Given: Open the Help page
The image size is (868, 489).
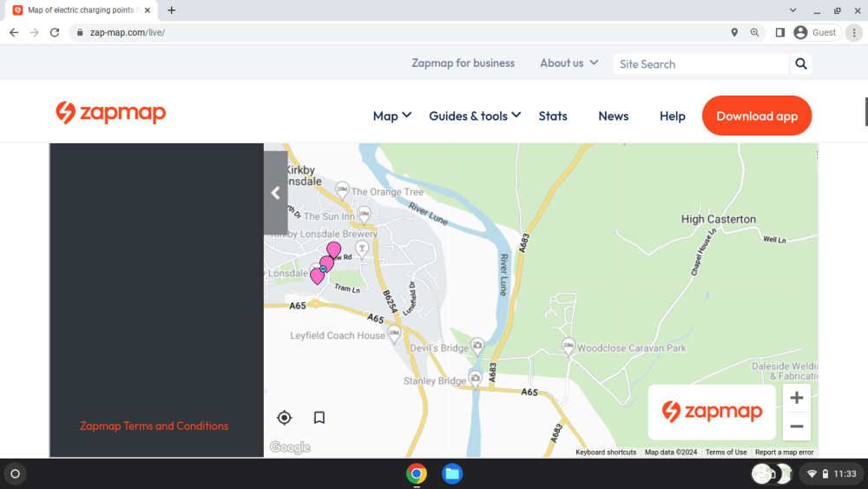Looking at the screenshot, I should pos(673,116).
